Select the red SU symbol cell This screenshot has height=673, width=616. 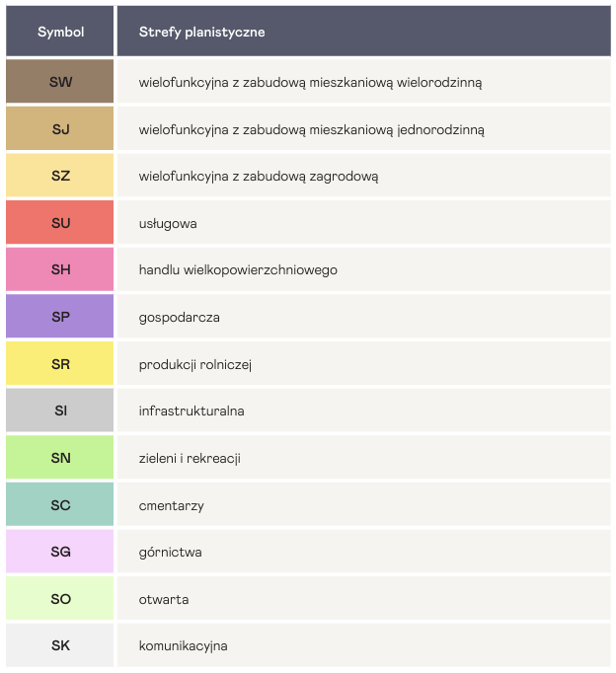click(x=60, y=223)
